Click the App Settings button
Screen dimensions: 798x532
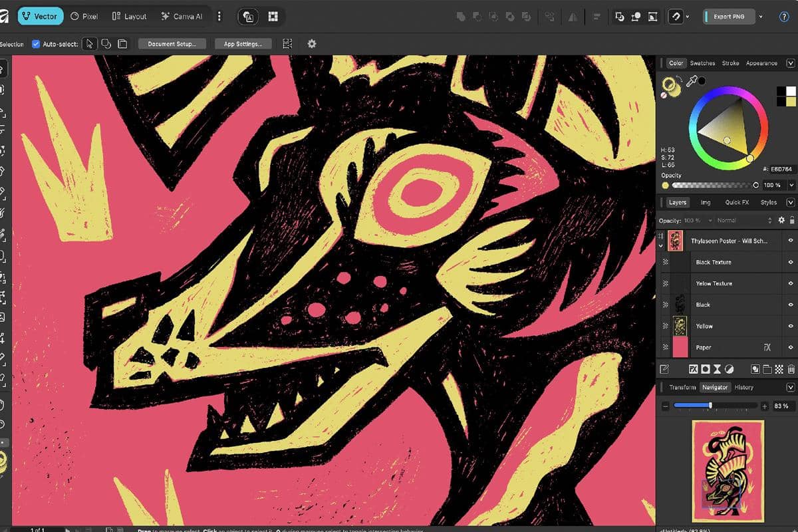[243, 44]
